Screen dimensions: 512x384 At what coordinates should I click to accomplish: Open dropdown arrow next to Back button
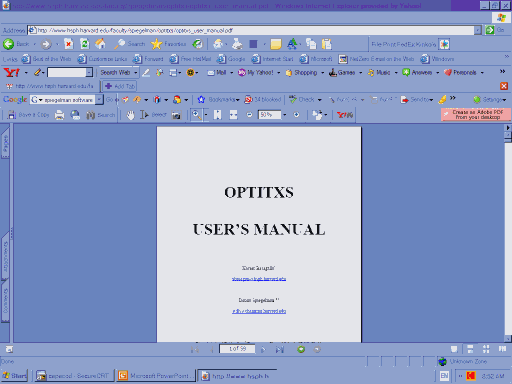pos(34,44)
